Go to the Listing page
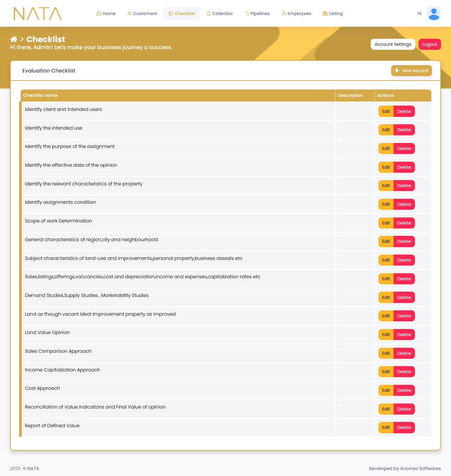451x476 pixels. (333, 14)
